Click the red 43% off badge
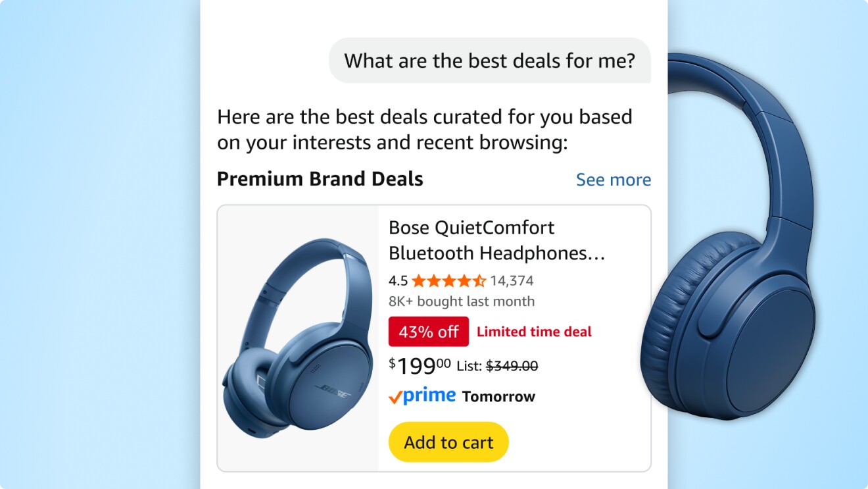 [429, 332]
